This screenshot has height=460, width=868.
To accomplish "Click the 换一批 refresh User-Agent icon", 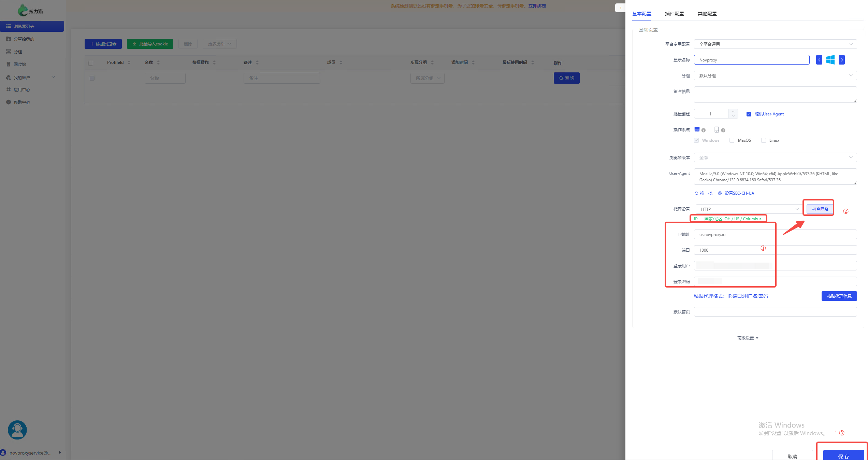I will (x=696, y=193).
